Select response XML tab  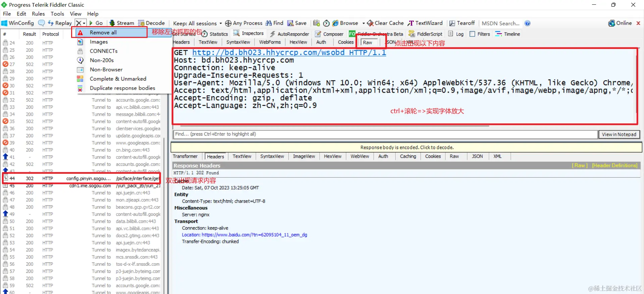[497, 156]
